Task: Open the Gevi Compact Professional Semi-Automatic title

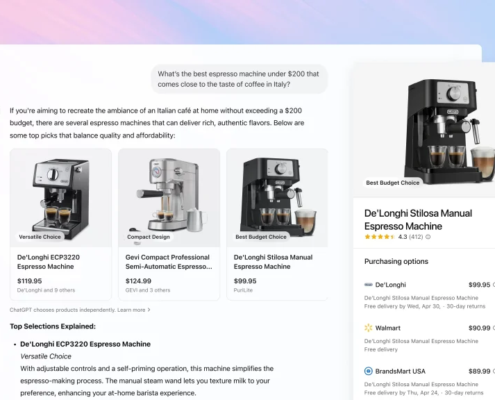Action: coord(168,262)
